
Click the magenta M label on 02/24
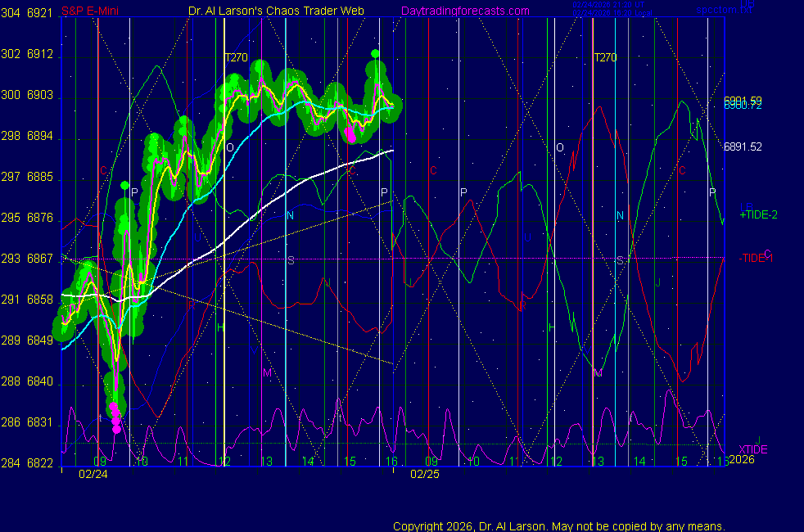point(267,373)
